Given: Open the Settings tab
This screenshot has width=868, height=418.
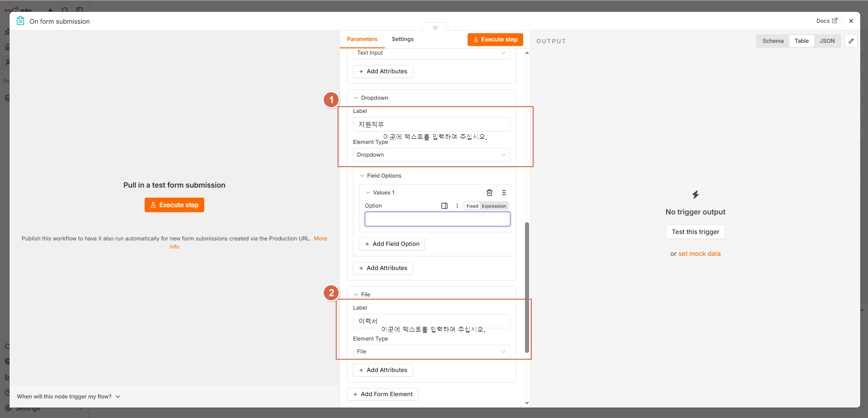Looking at the screenshot, I should (x=403, y=39).
